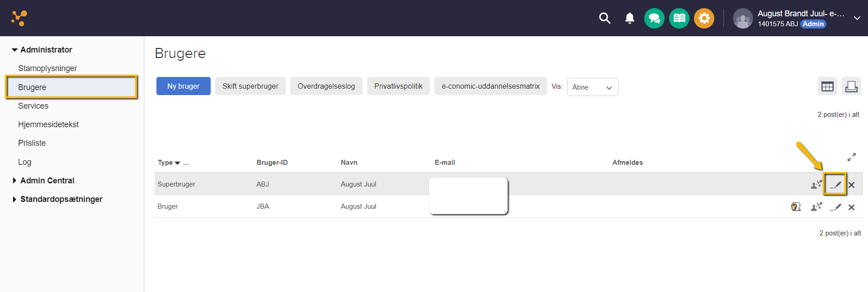The width and height of the screenshot is (868, 292).
Task: Click the table column layout icon
Action: point(827,86)
